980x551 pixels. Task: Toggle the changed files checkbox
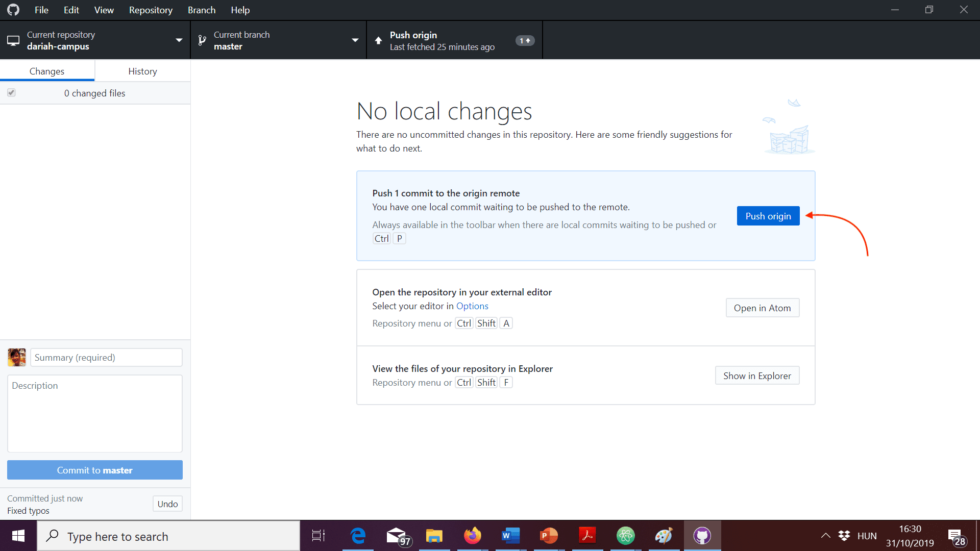(11, 93)
